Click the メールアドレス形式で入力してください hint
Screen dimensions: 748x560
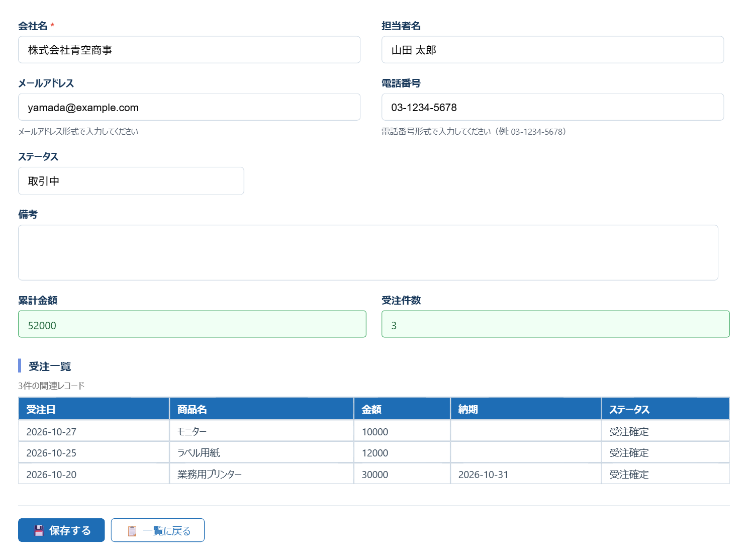click(78, 132)
